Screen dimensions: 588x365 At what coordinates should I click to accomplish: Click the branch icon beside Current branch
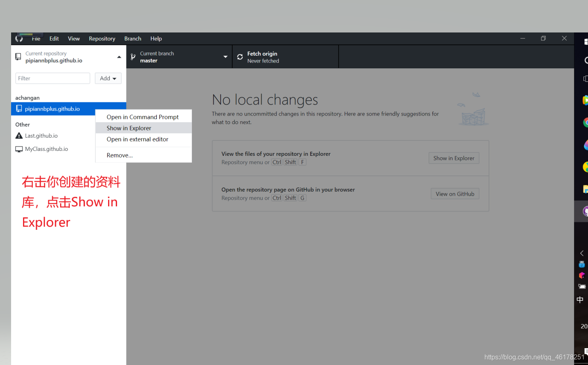point(133,57)
